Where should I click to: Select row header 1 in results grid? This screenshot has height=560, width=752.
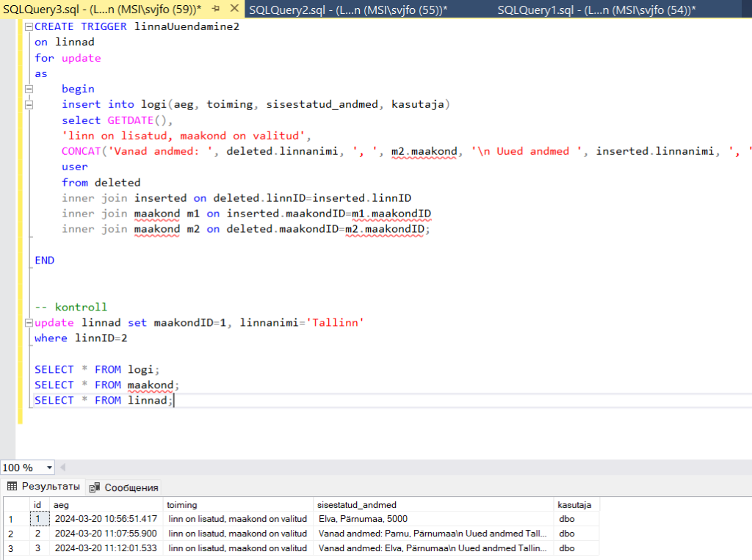pos(17,519)
